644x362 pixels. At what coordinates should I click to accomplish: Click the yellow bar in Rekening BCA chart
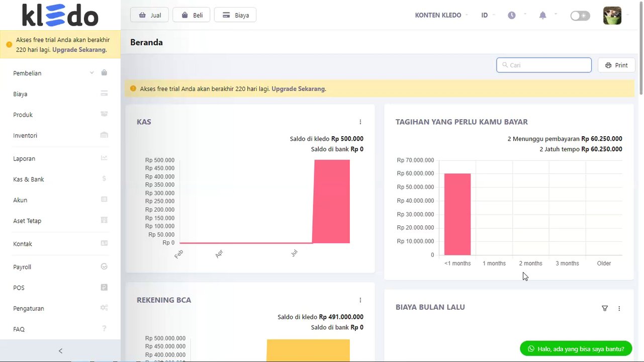[308, 350]
